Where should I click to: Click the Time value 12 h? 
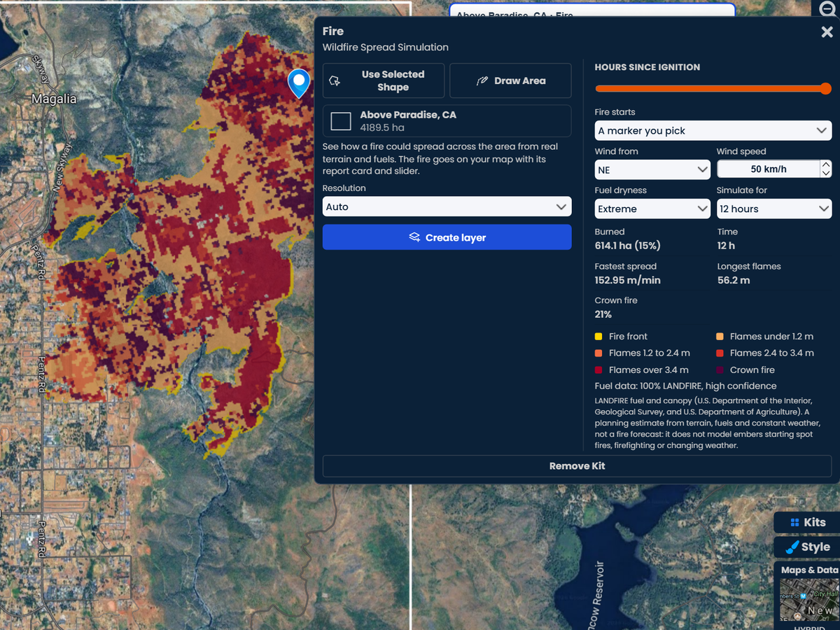click(x=726, y=246)
